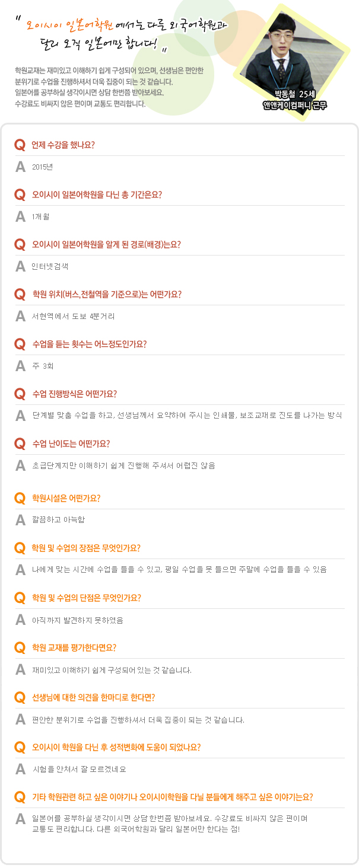Click the A icon next to '깔끔하고 아늑함'
The width and height of the screenshot is (359, 868).
click(21, 520)
